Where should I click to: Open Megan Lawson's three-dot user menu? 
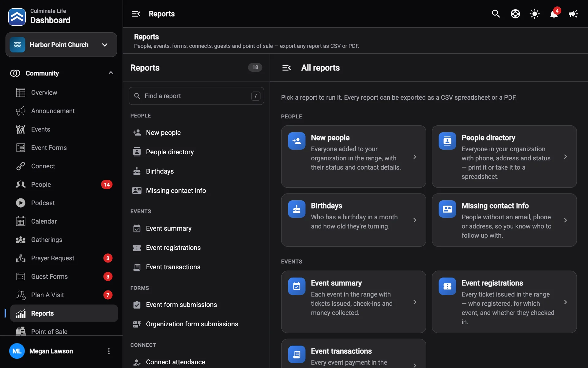[x=109, y=351]
